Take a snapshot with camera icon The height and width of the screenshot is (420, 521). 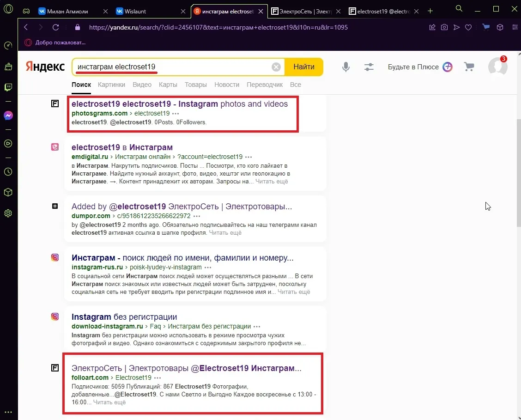pos(444,27)
